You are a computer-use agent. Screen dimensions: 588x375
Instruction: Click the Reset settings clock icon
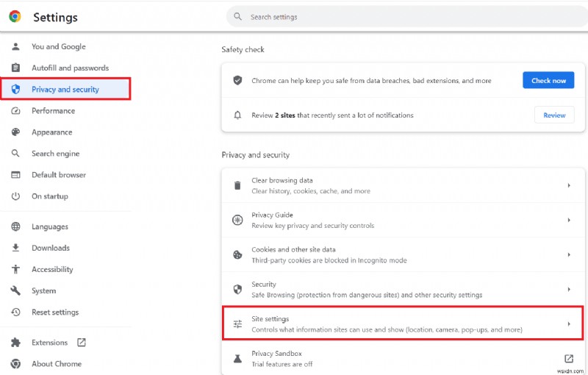click(x=15, y=312)
